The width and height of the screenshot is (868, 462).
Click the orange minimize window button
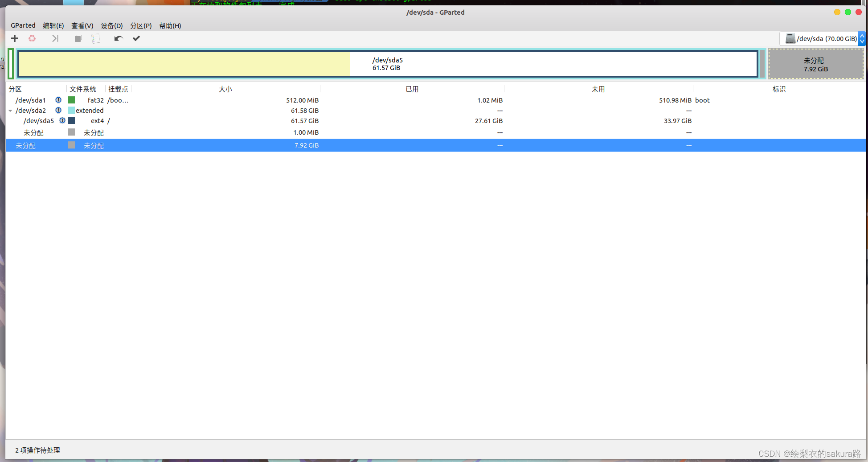[x=837, y=12]
